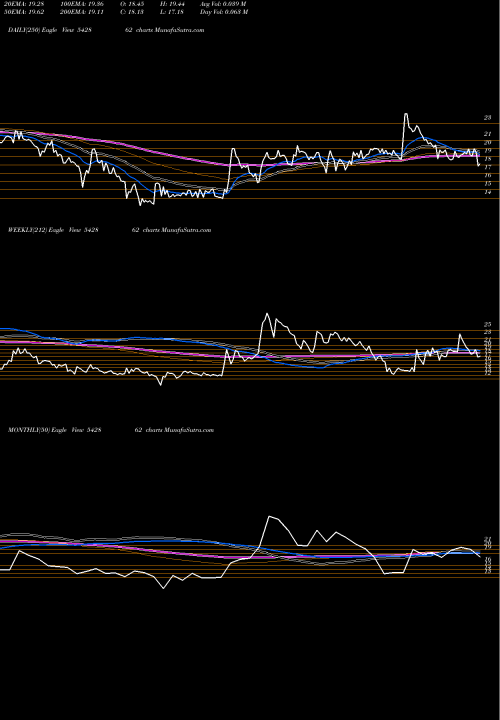The width and height of the screenshot is (500, 720).
Task: Click the 21 price label on daily chart
Action: click(487, 134)
